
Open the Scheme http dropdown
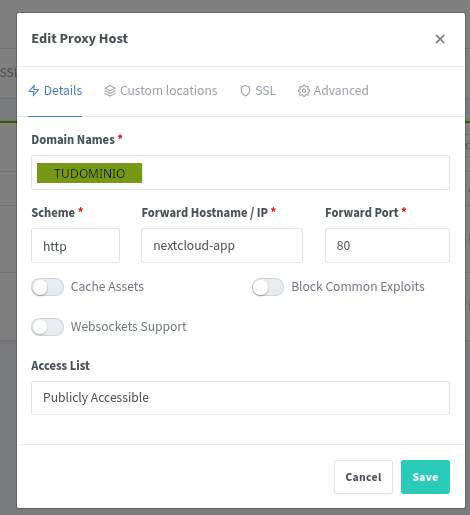pos(75,246)
